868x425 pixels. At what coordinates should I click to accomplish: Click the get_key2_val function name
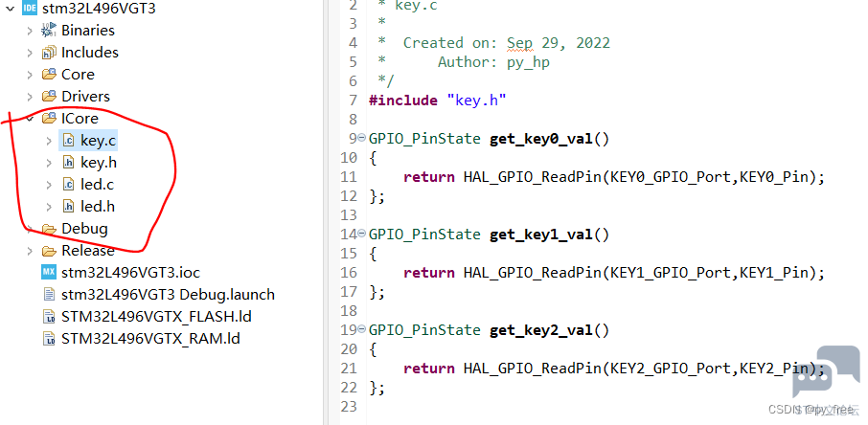[x=541, y=330]
